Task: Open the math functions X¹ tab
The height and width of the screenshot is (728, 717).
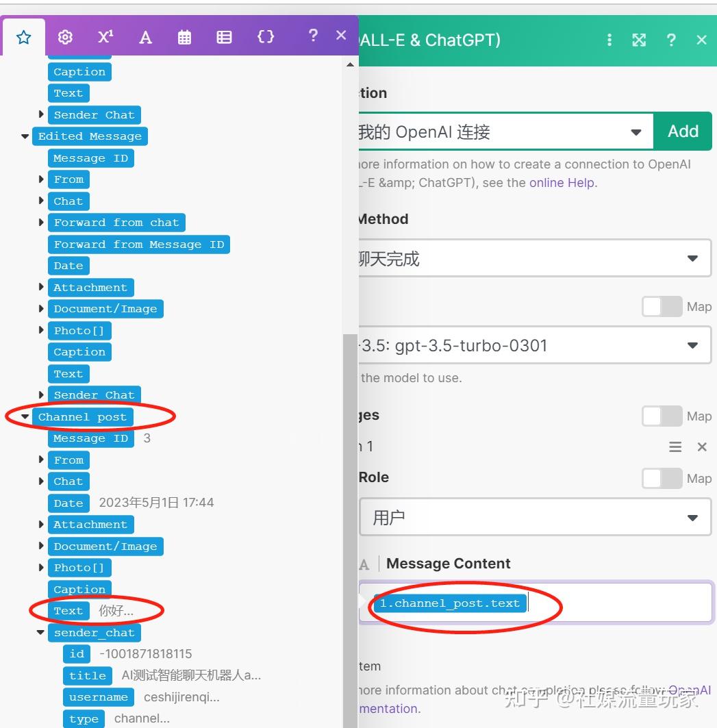Action: click(x=105, y=37)
